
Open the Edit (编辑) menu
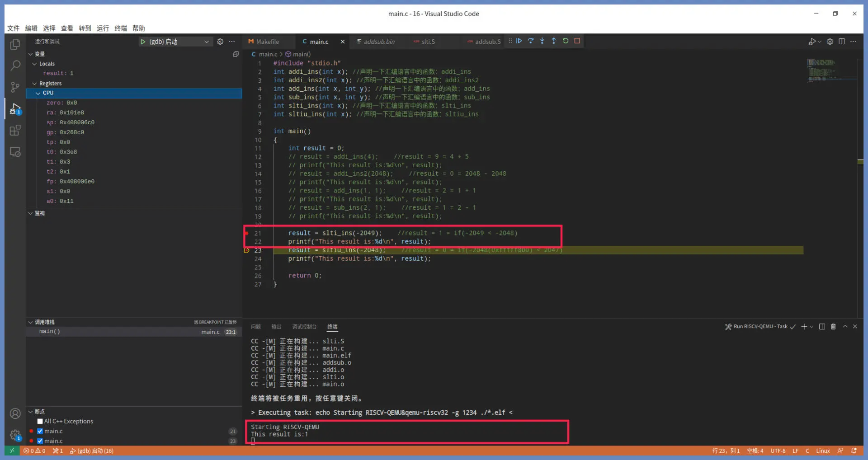[x=32, y=28]
